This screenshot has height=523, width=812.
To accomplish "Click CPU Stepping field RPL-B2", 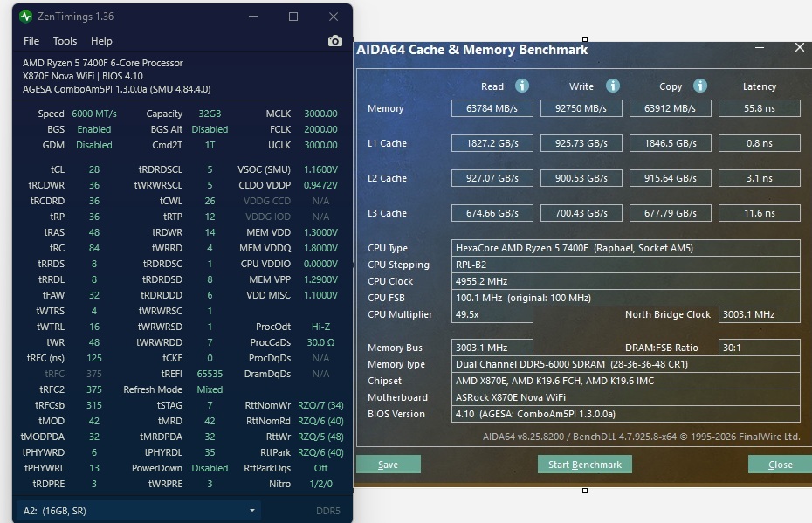I will (x=625, y=265).
